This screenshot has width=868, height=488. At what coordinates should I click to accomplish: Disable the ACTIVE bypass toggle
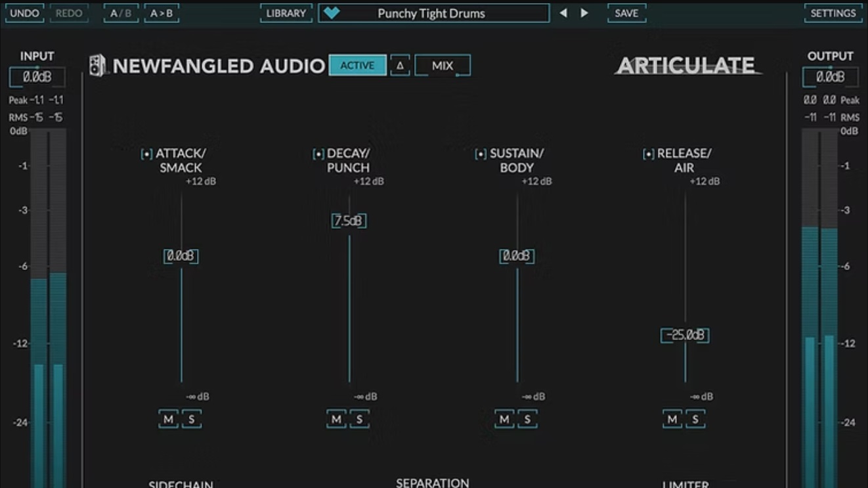(x=357, y=65)
